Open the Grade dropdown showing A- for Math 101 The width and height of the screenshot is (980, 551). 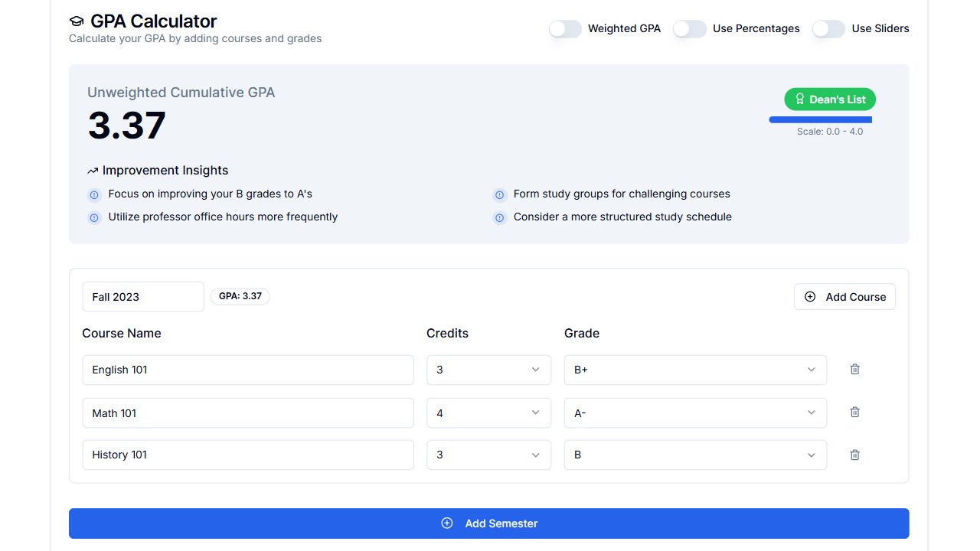point(694,412)
